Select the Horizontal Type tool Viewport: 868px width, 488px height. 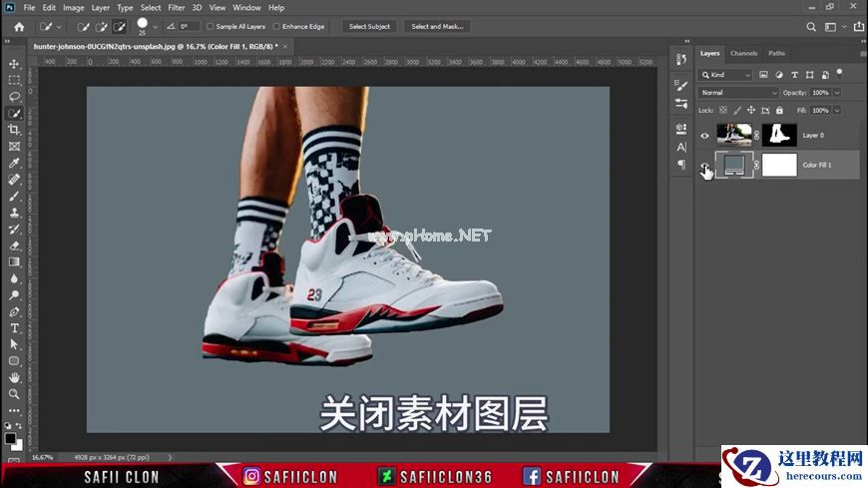coord(14,328)
